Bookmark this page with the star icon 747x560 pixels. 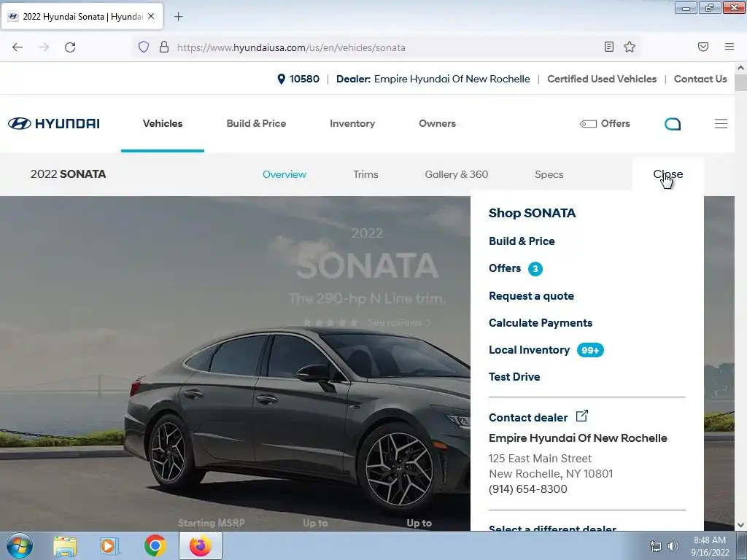(630, 47)
